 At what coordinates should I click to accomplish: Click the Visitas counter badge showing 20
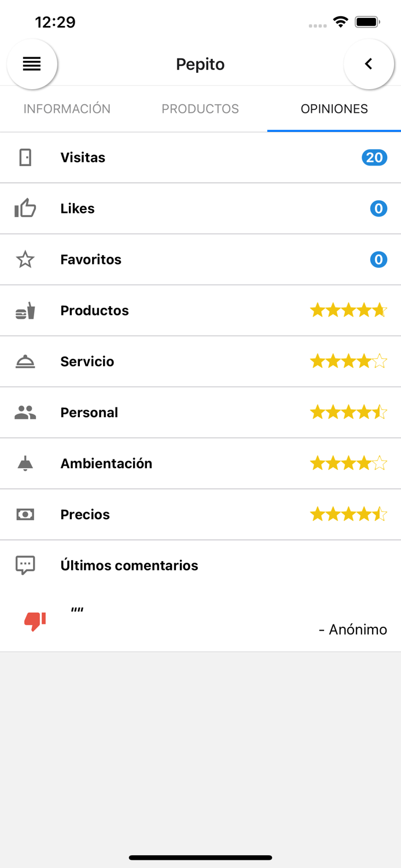pos(374,157)
